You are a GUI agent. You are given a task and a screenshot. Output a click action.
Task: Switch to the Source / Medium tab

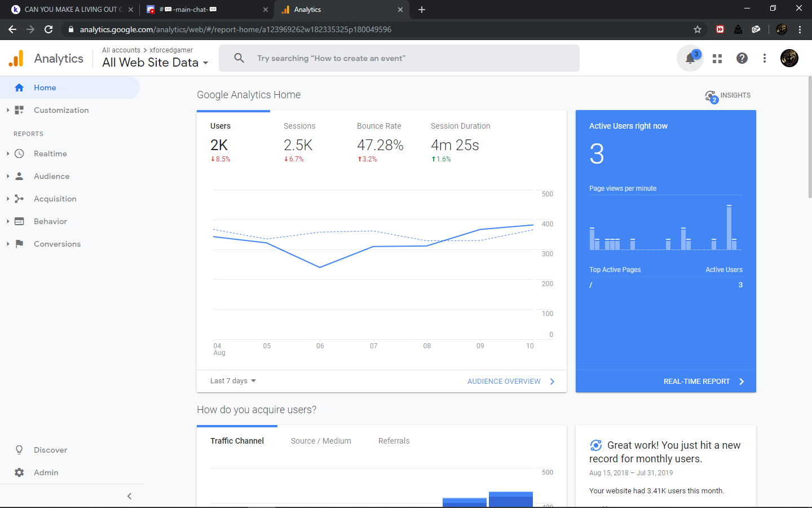coord(321,441)
